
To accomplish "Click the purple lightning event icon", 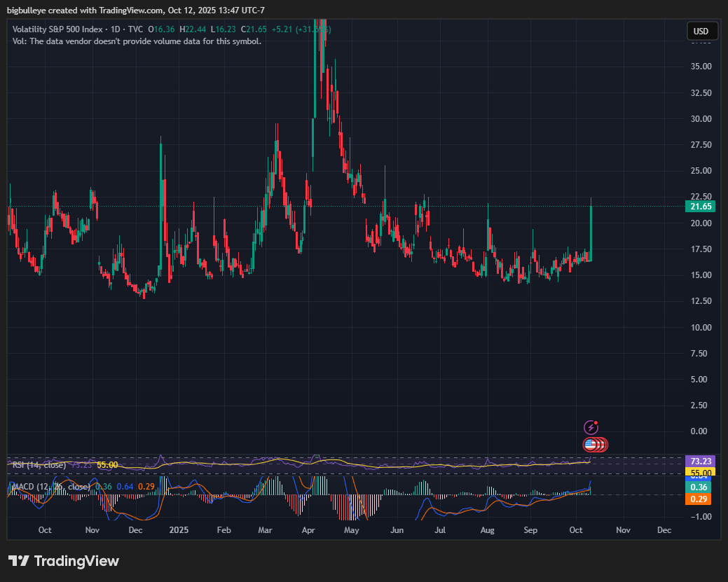I will 591,427.
